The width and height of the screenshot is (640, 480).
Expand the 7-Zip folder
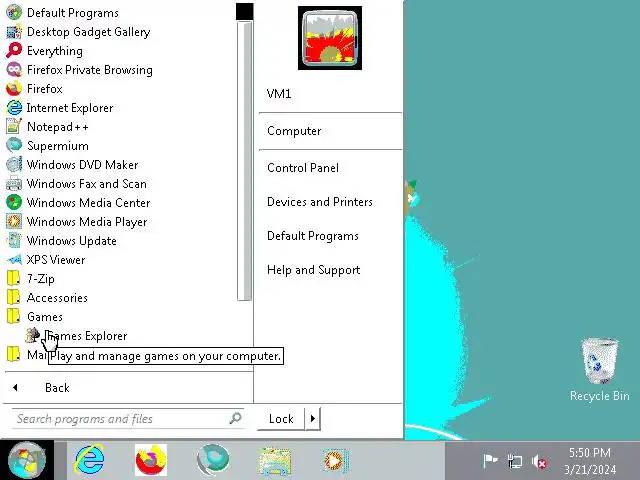(31, 279)
